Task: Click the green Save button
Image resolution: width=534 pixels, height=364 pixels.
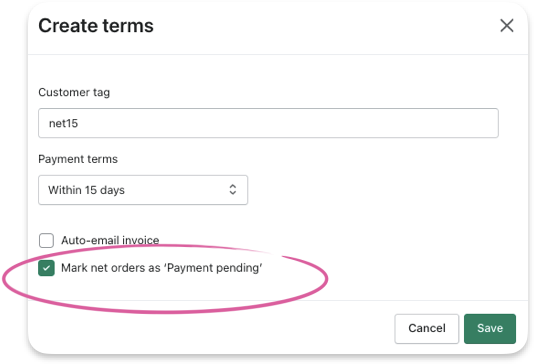Action: pos(490,329)
